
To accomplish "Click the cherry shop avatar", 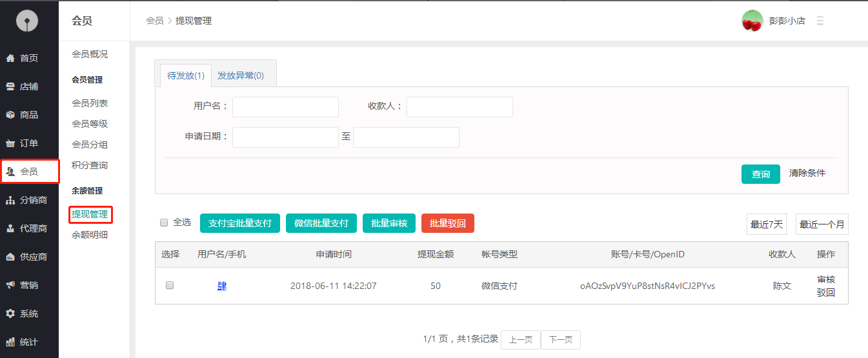I will pos(752,21).
